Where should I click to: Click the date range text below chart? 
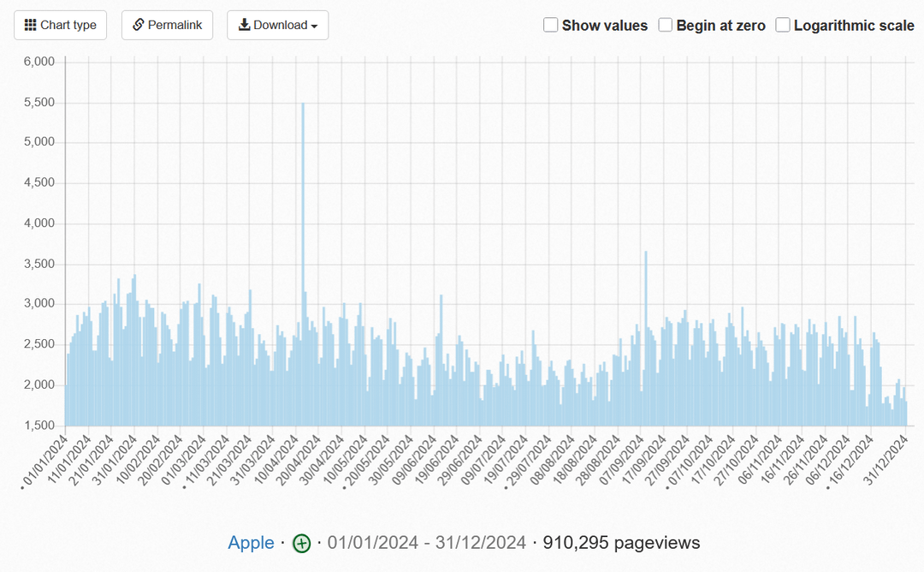point(426,543)
